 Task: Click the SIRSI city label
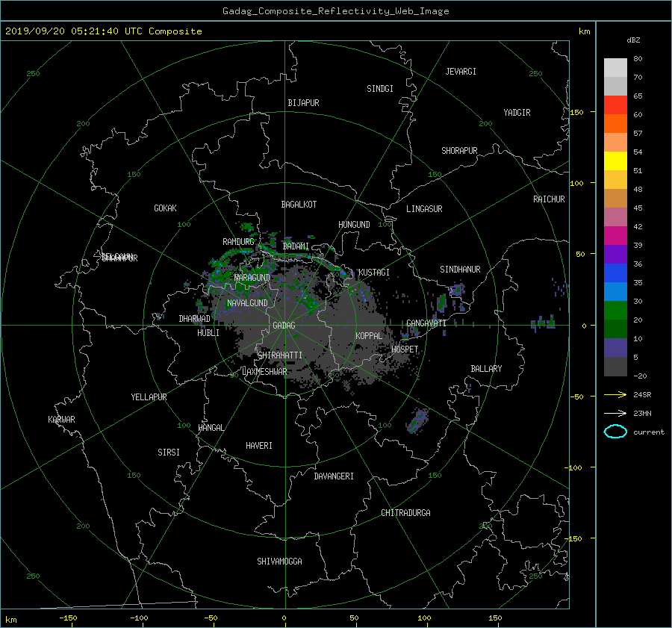point(169,453)
